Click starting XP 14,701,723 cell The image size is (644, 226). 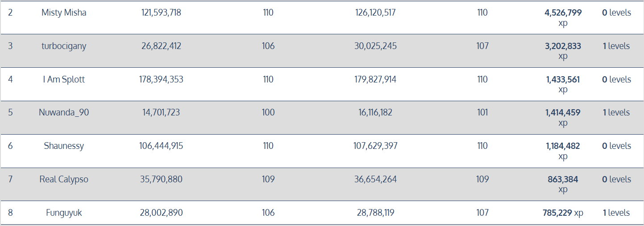161,112
